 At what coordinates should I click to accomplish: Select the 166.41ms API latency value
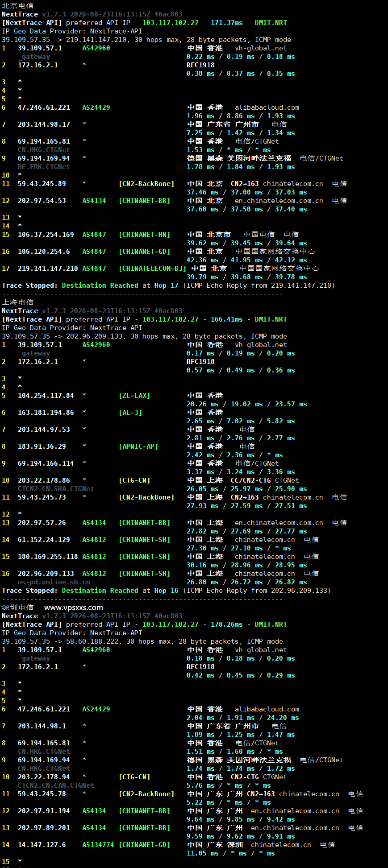227,319
